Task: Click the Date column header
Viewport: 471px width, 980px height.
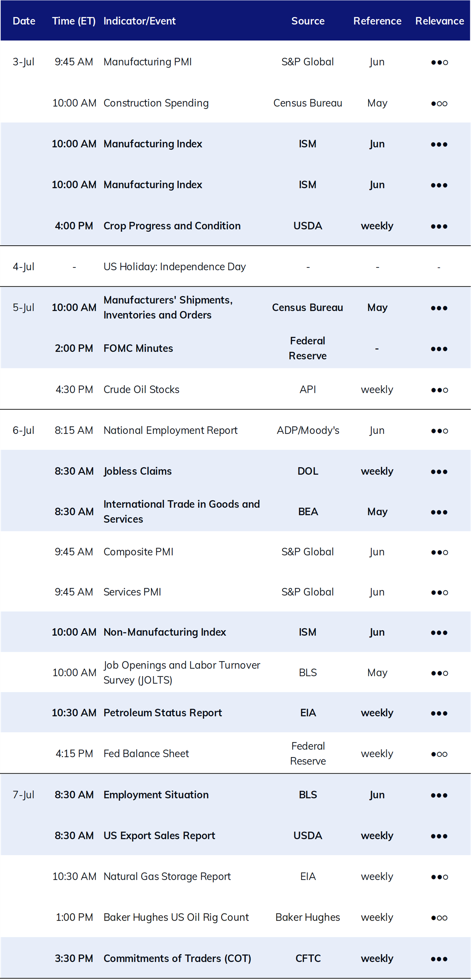Action: tap(24, 21)
